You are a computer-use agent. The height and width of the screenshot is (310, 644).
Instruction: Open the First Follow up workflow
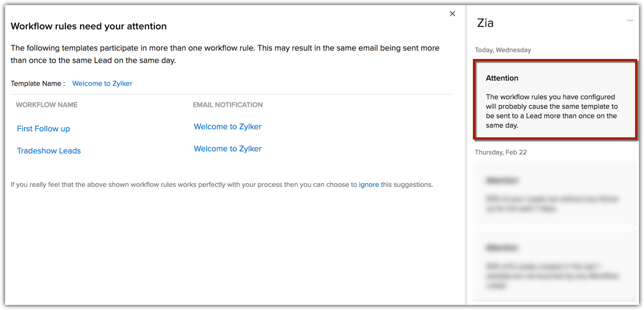click(x=43, y=128)
